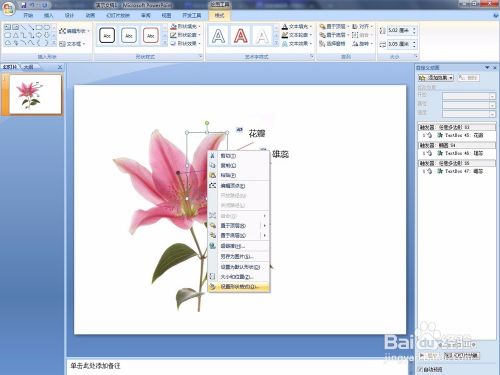Screen dimensions: 500x375
Task: Click 幻灯片放映 button in animation pane
Action: coord(462,356)
